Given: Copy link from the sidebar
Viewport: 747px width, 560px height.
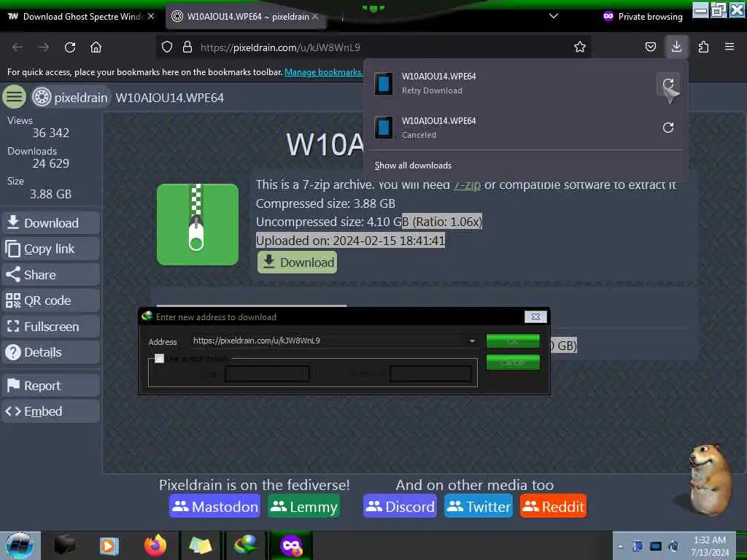Looking at the screenshot, I should click(x=51, y=249).
